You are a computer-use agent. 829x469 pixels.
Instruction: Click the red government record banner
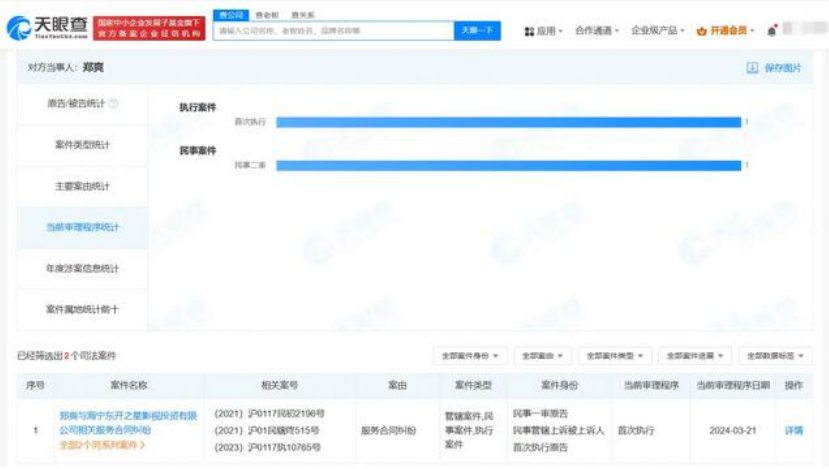tap(149, 28)
